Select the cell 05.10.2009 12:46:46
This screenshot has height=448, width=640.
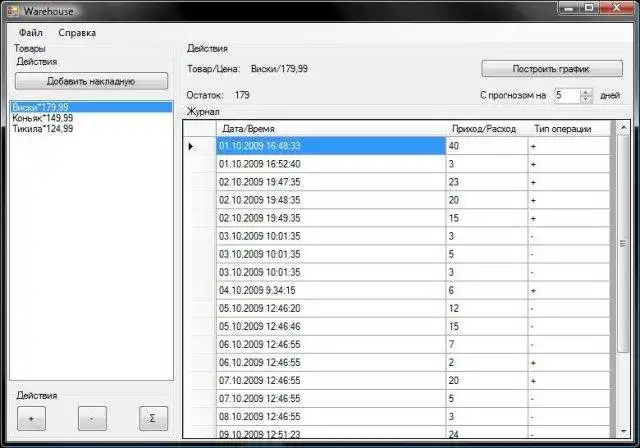[331, 326]
